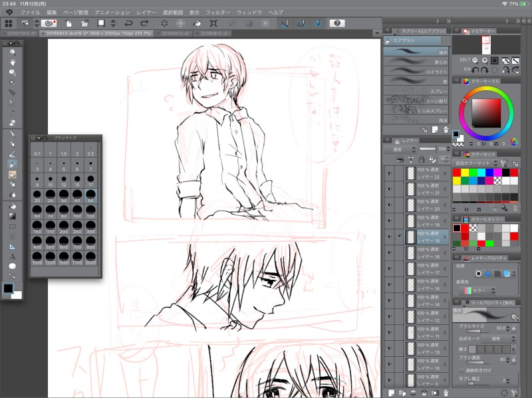Open 追加カラーセット dropdown
This screenshot has height=398, width=532.
click(x=476, y=163)
